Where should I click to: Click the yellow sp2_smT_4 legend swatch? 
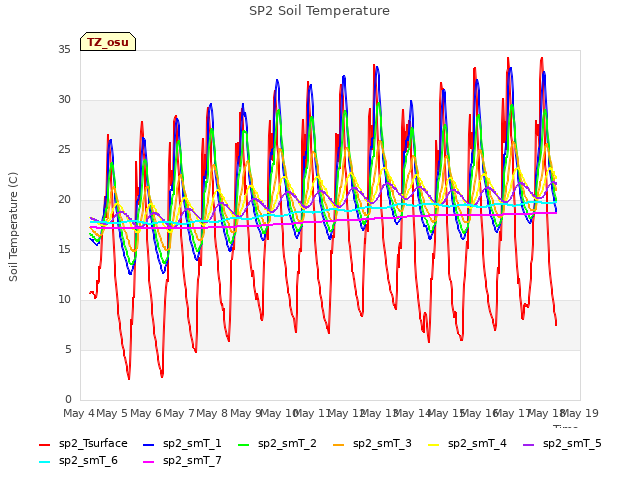pyautogui.click(x=433, y=444)
